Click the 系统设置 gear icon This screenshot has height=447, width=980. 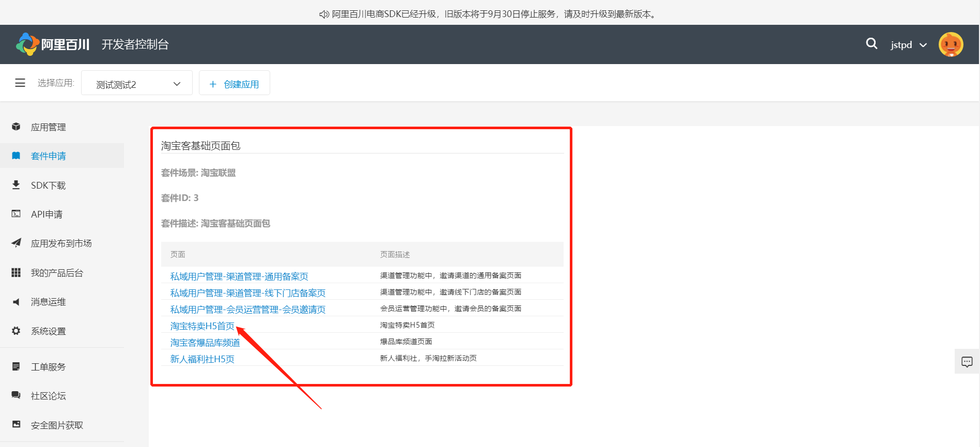click(x=16, y=331)
